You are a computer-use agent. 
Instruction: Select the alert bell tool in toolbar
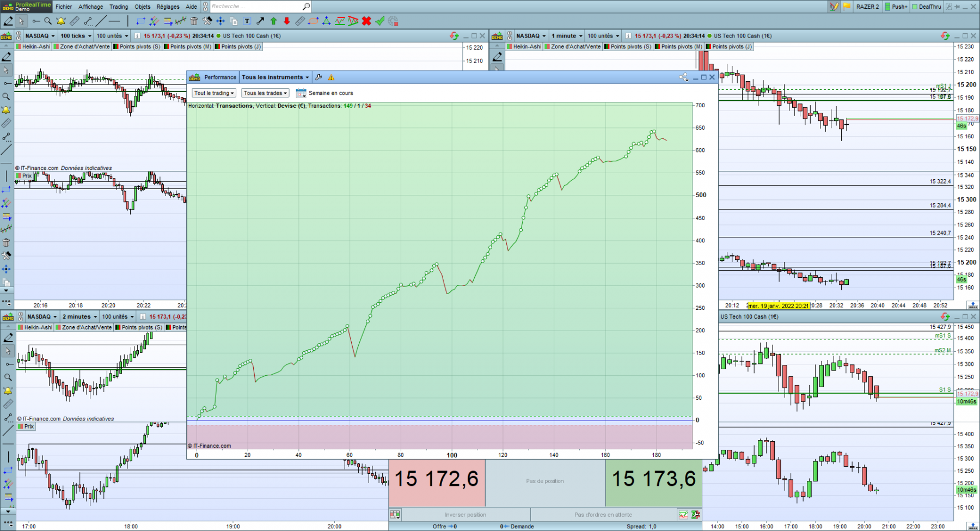click(61, 21)
